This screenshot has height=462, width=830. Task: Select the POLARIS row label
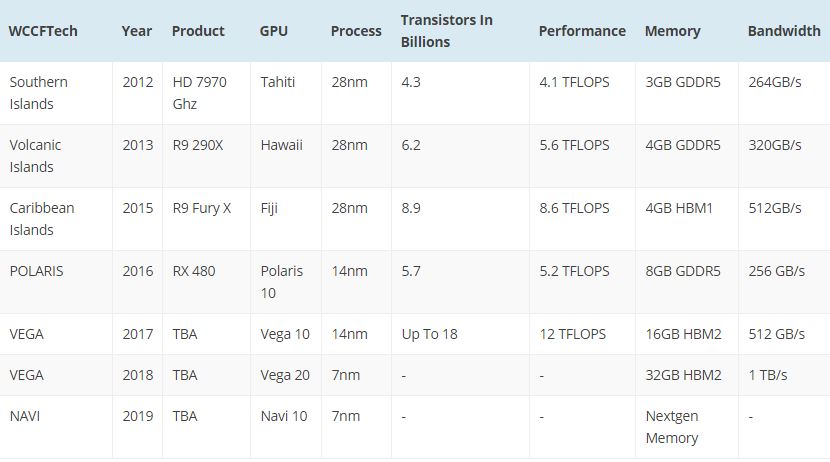point(36,271)
